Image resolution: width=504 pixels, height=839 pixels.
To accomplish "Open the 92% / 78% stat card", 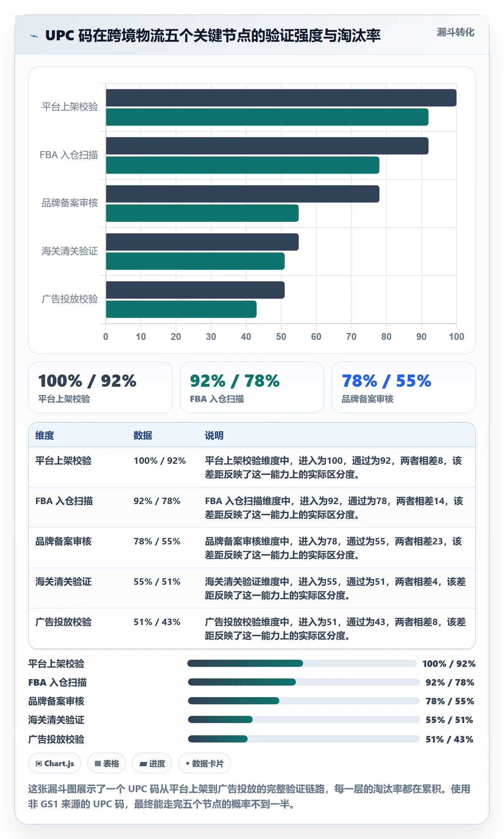I will [x=252, y=387].
